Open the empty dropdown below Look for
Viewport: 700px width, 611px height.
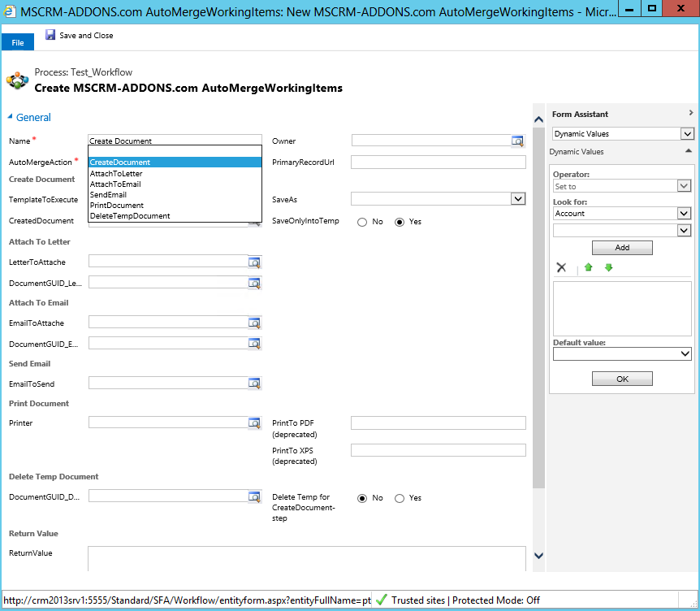coord(684,231)
